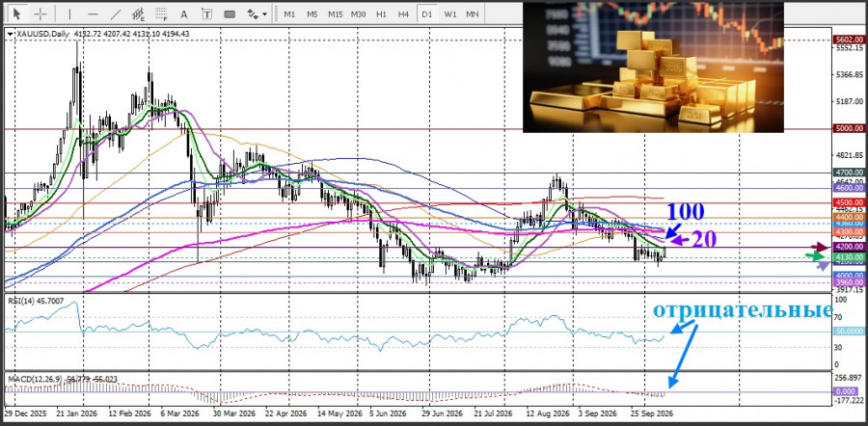Switch to the M30 timeframe
868x426 pixels.
click(x=358, y=14)
